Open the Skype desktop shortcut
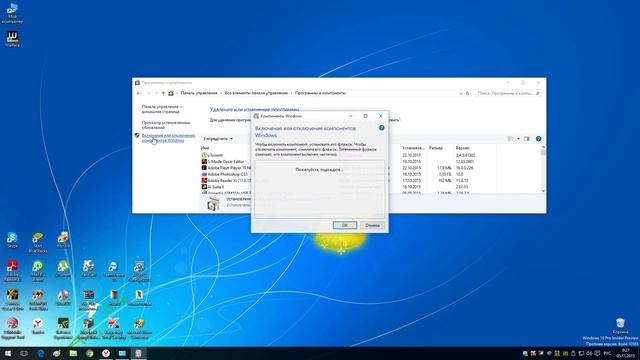 coord(12,240)
